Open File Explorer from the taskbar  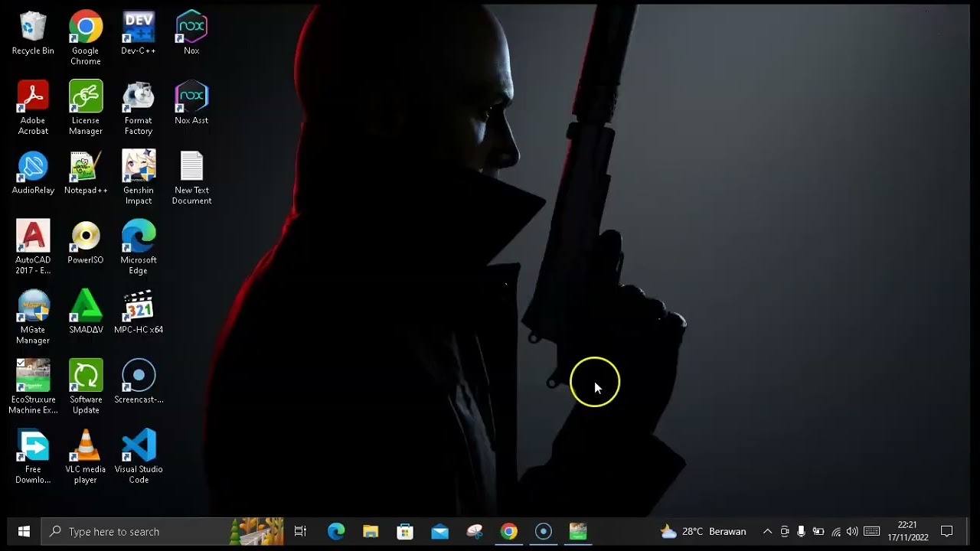(371, 531)
